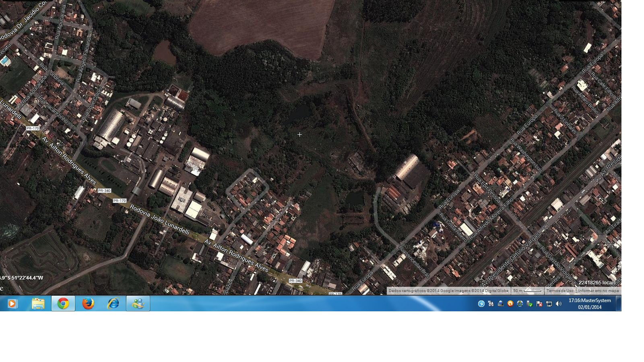Click Safely Remove Hardware USB tray icon
The height and width of the screenshot is (362, 644).
530,304
